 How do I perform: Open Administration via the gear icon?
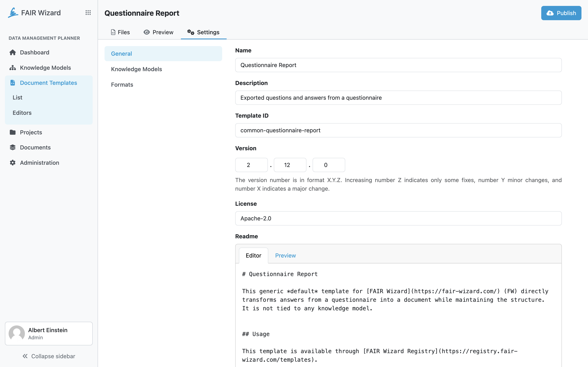point(13,163)
